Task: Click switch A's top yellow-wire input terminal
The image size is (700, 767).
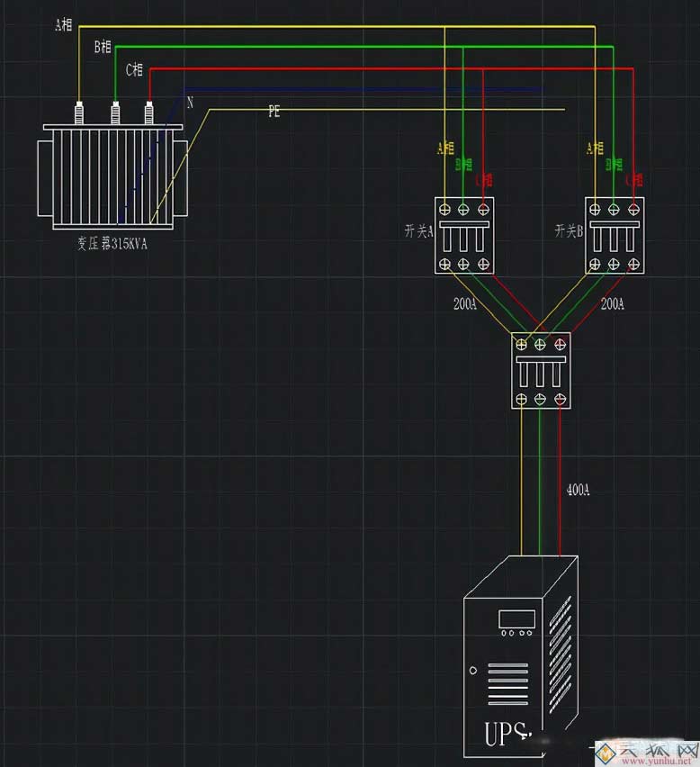Action: 444,210
